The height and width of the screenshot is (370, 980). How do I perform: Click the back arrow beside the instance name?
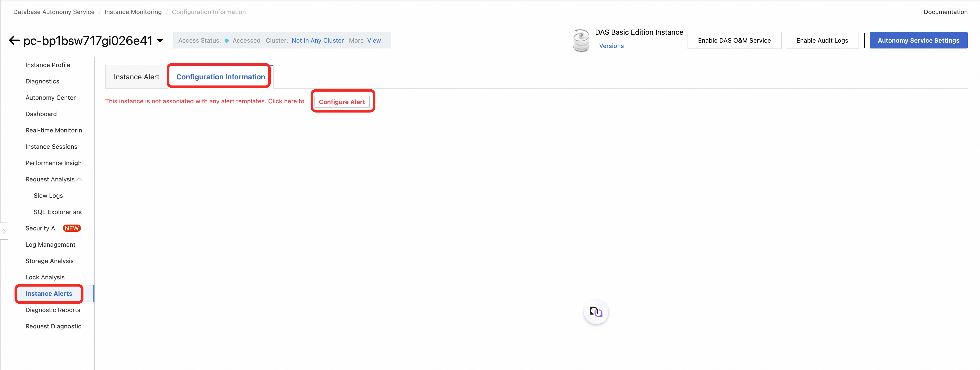[x=14, y=40]
